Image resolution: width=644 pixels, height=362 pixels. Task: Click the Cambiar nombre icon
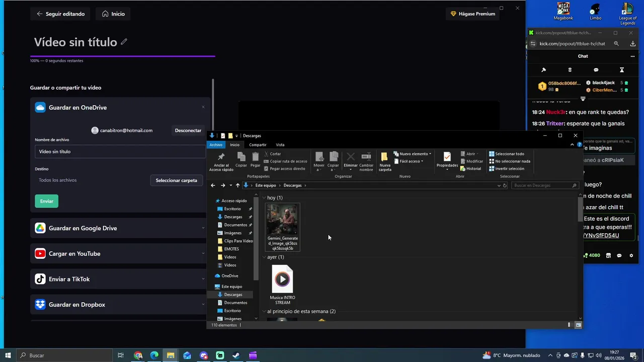[366, 157]
